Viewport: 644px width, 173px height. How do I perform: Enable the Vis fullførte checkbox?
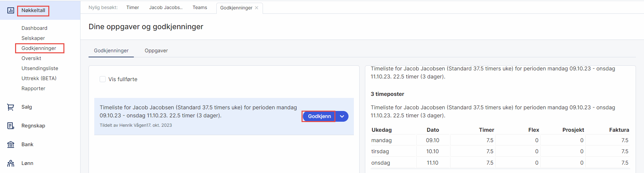point(103,79)
